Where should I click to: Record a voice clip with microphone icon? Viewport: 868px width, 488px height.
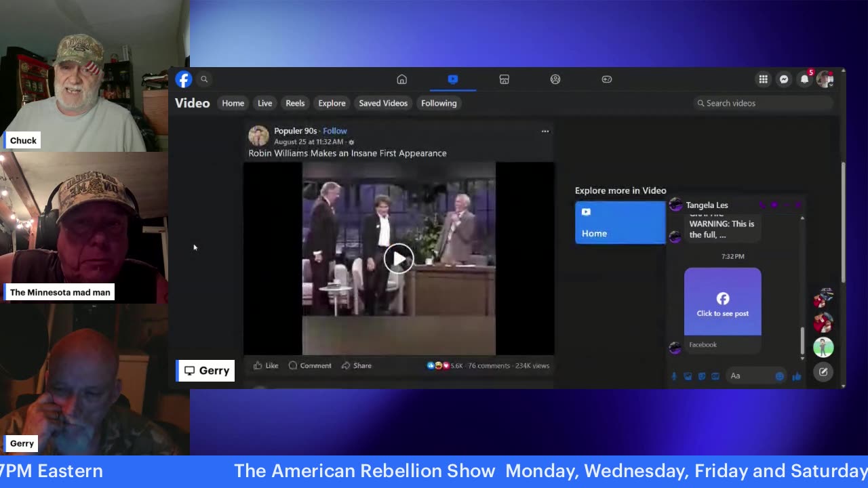(x=674, y=376)
